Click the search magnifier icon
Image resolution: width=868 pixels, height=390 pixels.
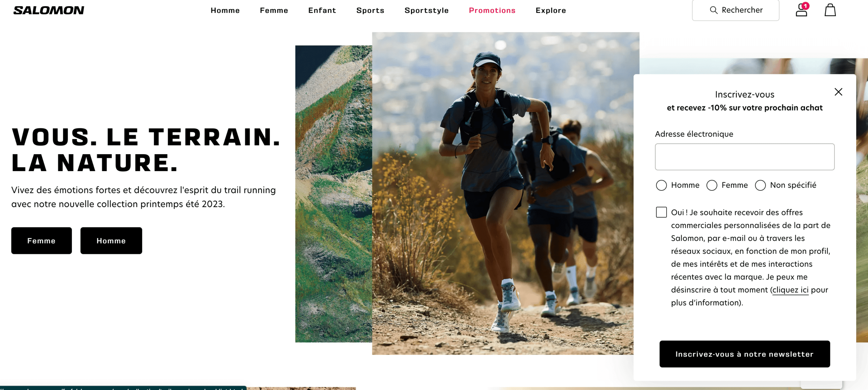pos(713,10)
